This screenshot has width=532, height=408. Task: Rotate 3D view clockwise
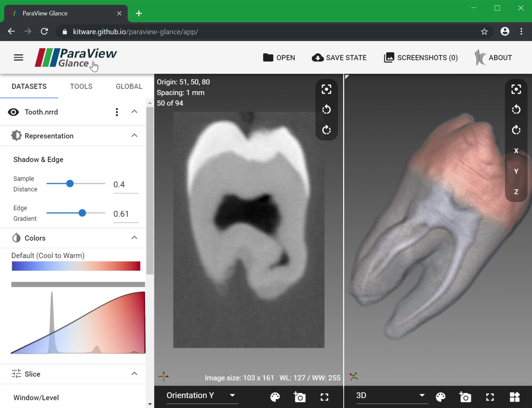tap(516, 130)
